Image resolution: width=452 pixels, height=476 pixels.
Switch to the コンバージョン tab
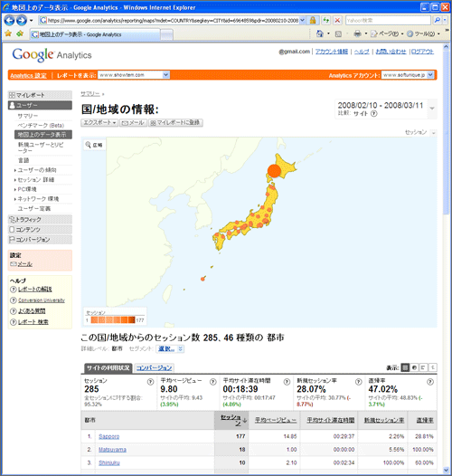154,368
